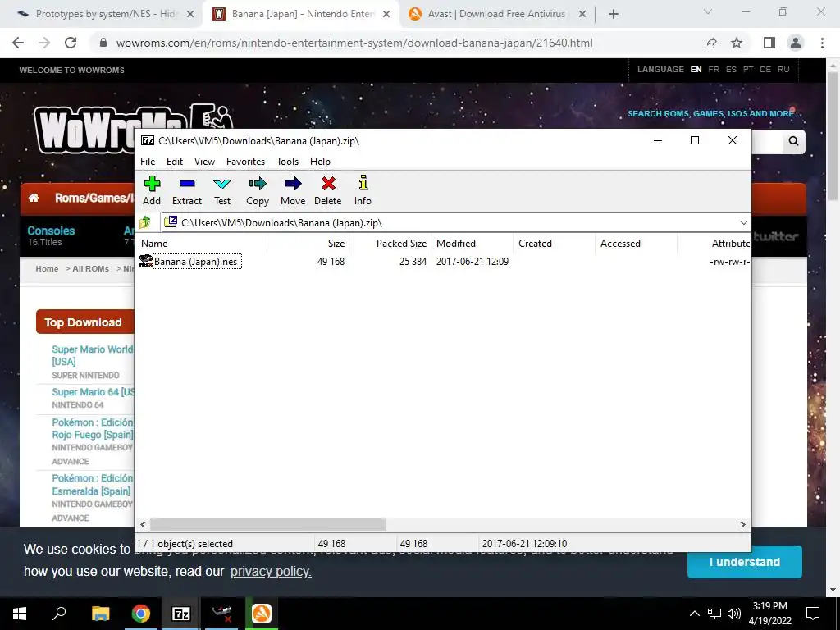This screenshot has height=630, width=840.
Task: Sort by the Name column header
Action: tap(203, 243)
